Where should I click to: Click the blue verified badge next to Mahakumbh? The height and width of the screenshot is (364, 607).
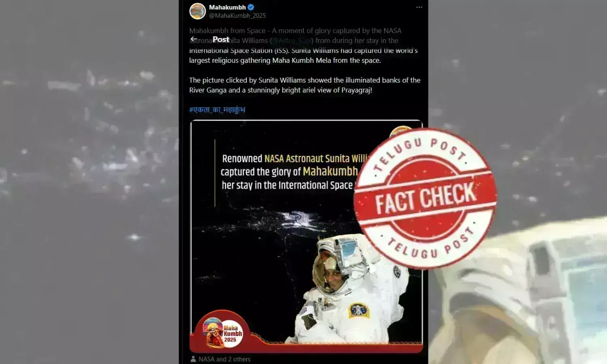251,7
